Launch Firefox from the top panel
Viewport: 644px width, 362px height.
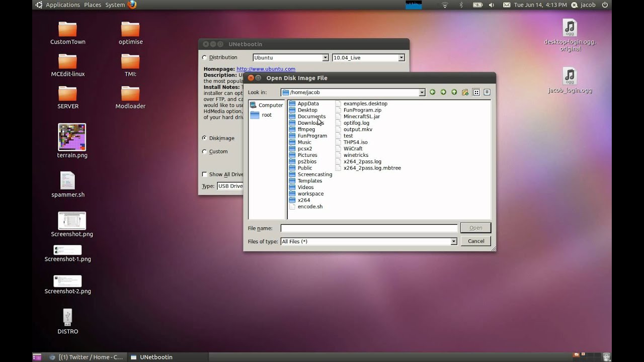[x=132, y=5]
